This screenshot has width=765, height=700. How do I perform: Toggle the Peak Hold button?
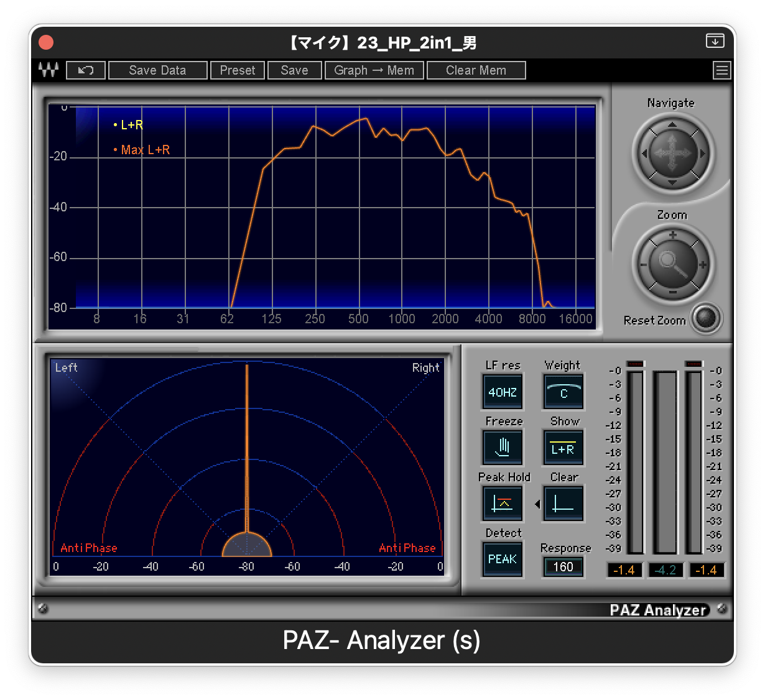click(503, 503)
